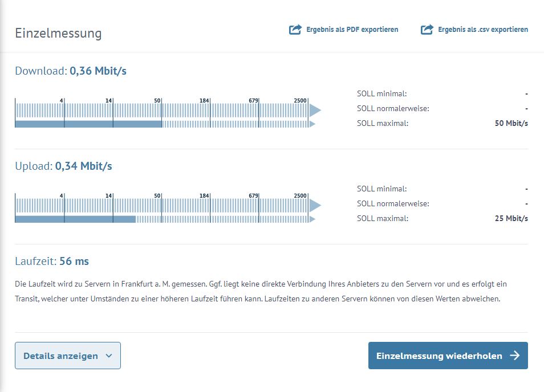This screenshot has width=544, height=392.
Task: Click the arrow icon in Einzelmessung wiederholen
Action: [x=514, y=356]
